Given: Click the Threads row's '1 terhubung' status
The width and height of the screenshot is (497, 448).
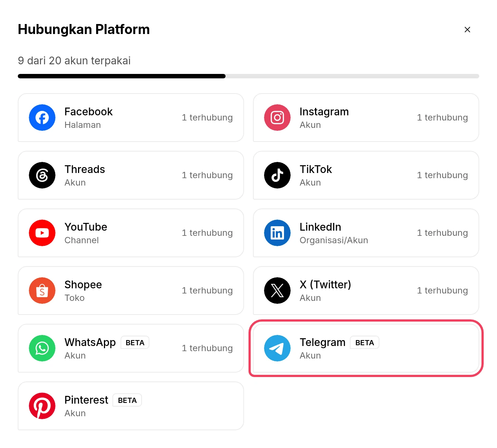Looking at the screenshot, I should tap(207, 175).
